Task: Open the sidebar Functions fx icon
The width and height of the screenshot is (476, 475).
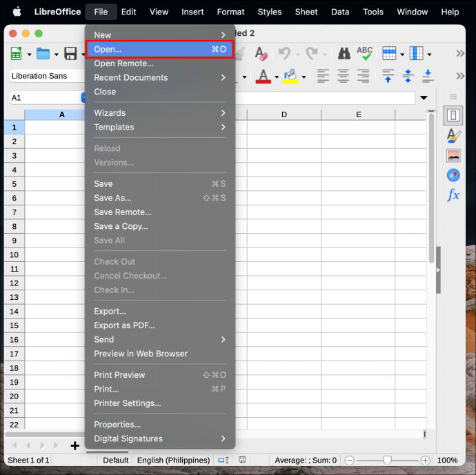Action: click(453, 194)
